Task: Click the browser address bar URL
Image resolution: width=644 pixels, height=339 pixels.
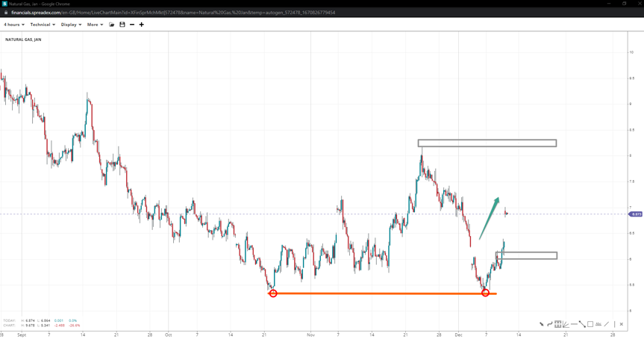Action: tap(173, 13)
